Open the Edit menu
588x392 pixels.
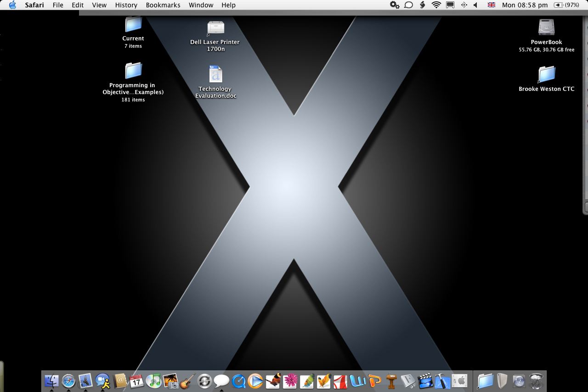click(x=78, y=5)
